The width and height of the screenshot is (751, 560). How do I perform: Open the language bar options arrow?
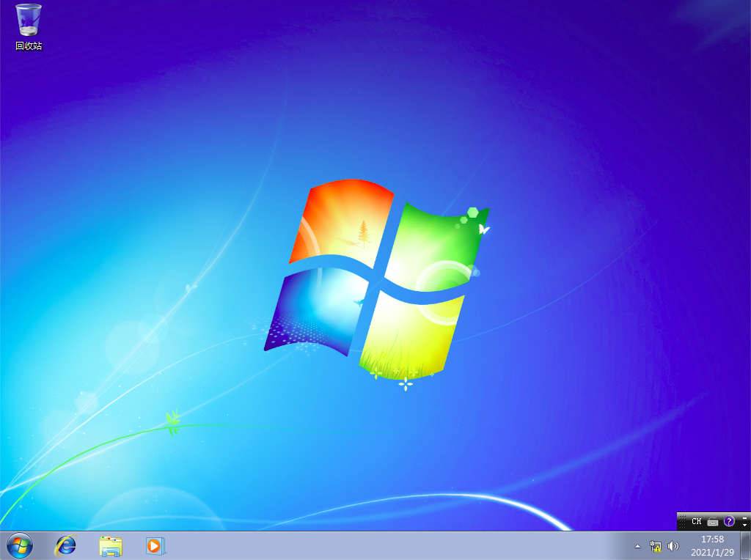coord(744,525)
